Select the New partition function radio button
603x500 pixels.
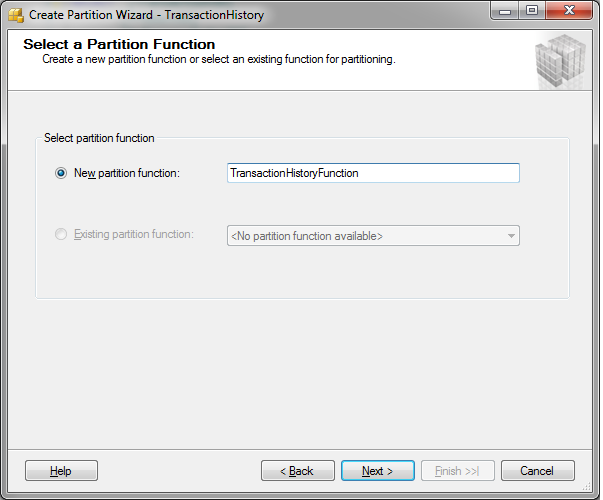pos(61,173)
